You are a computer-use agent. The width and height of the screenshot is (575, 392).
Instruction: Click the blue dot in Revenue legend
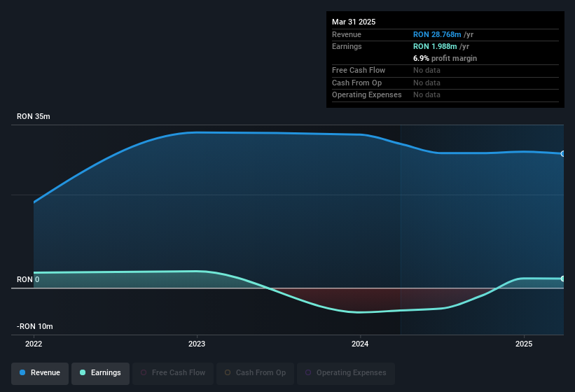point(22,372)
